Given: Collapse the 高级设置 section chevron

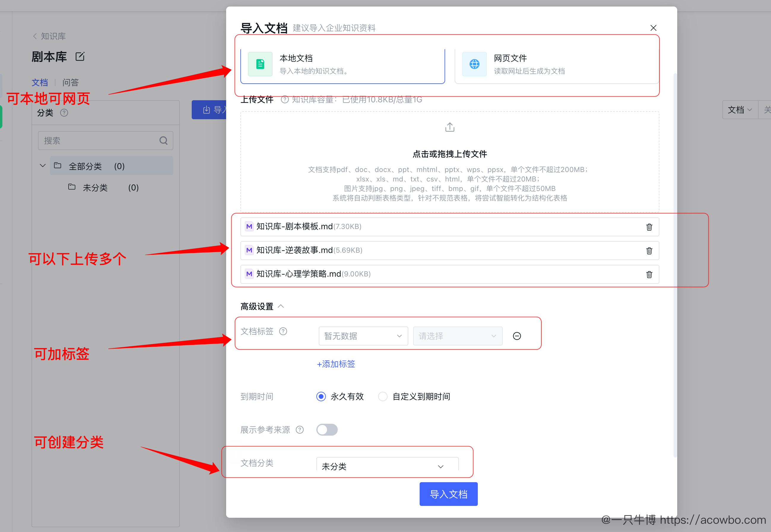Looking at the screenshot, I should [x=281, y=306].
